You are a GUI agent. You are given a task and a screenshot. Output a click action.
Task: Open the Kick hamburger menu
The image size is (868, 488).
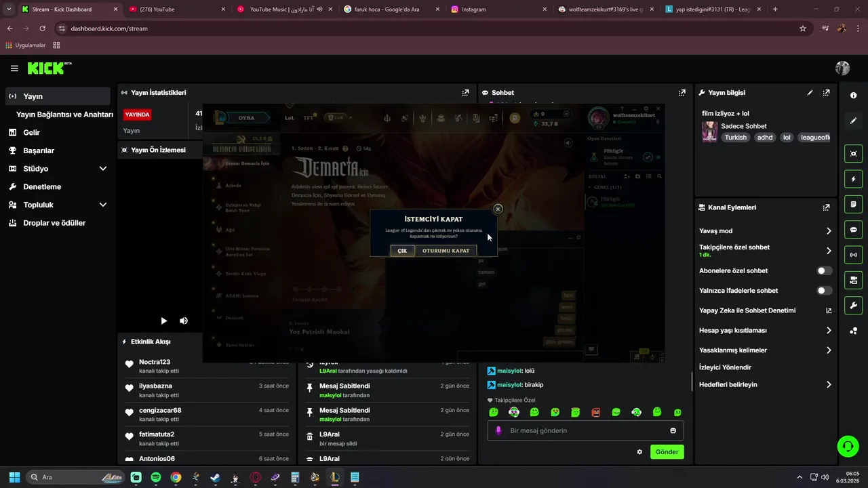pos(14,68)
